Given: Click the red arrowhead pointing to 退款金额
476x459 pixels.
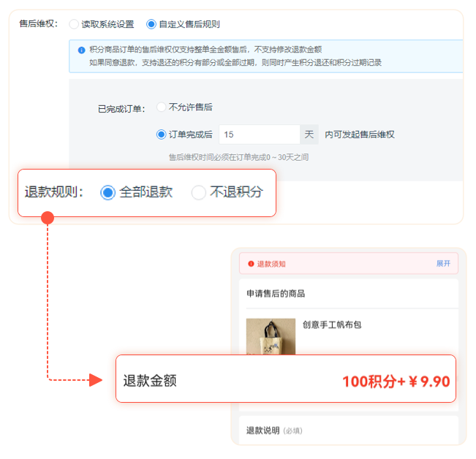Looking at the screenshot, I should 96,379.
